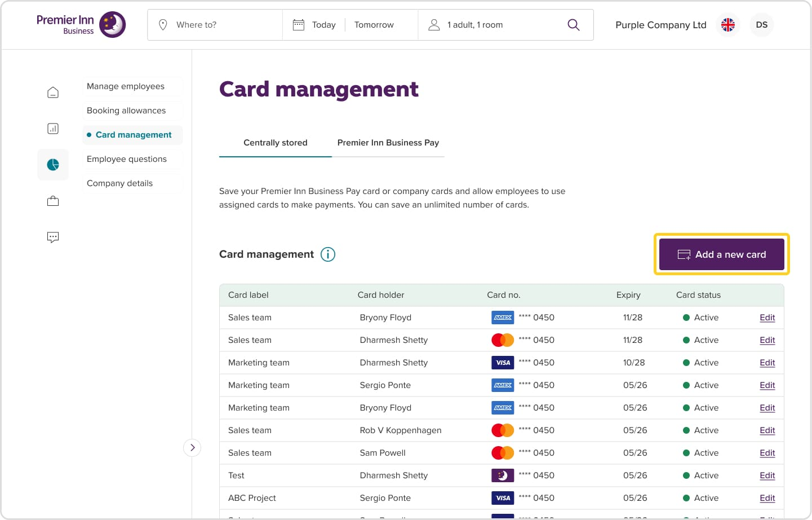Expand the sidebar with the chevron arrow
Screen dimensions: 812x520
click(x=192, y=448)
